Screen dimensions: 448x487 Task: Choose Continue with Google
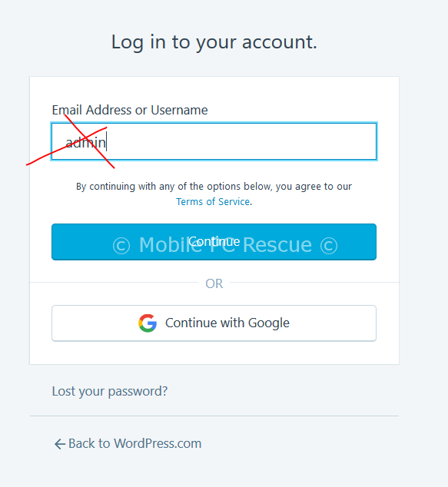coord(214,323)
